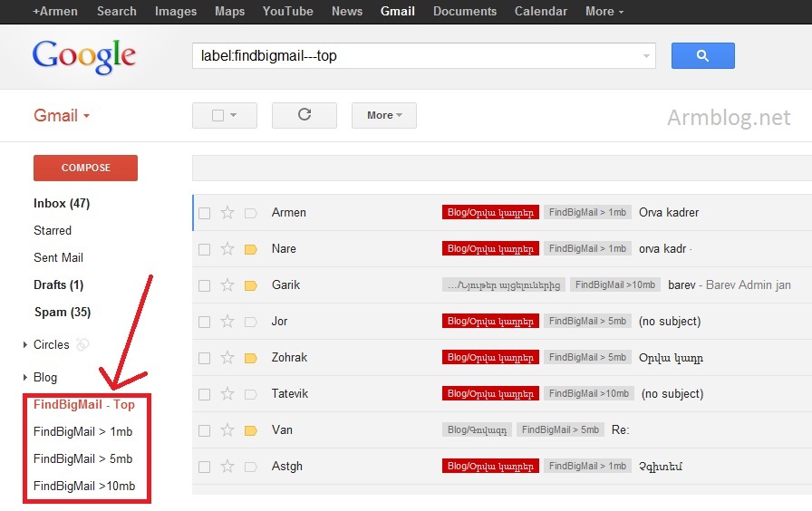Screen dimensions: 812x511
Task: Click FindBigMail > 5mb tag on Van's email
Action: tap(560, 429)
